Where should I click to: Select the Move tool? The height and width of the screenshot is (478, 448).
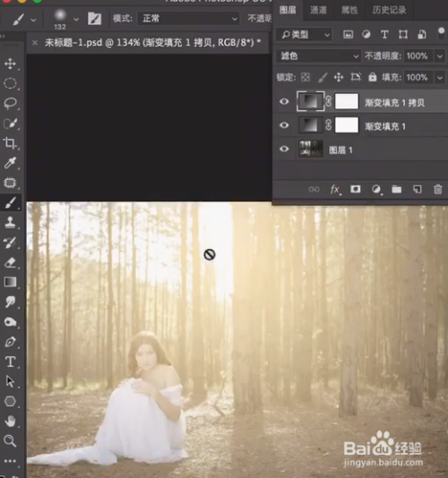click(x=10, y=64)
